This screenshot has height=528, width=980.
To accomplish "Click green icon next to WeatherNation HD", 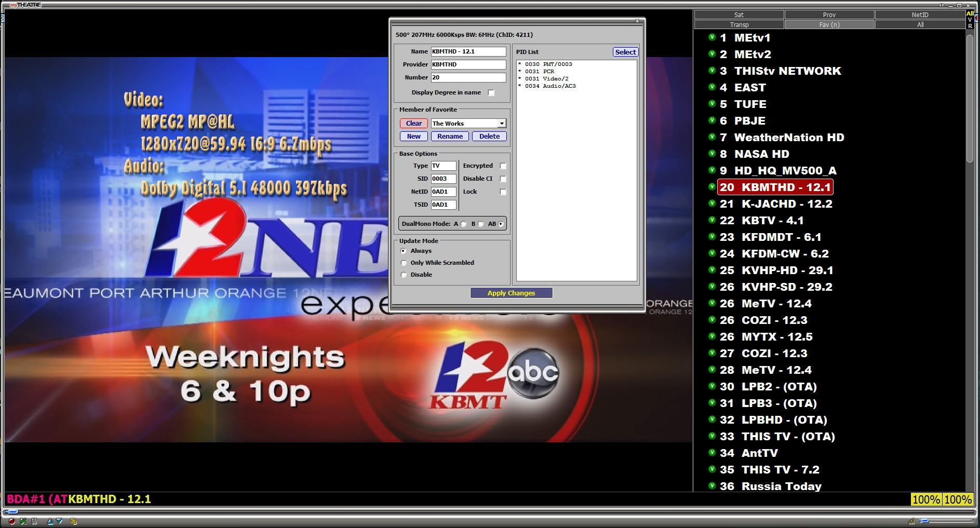I will pos(713,137).
